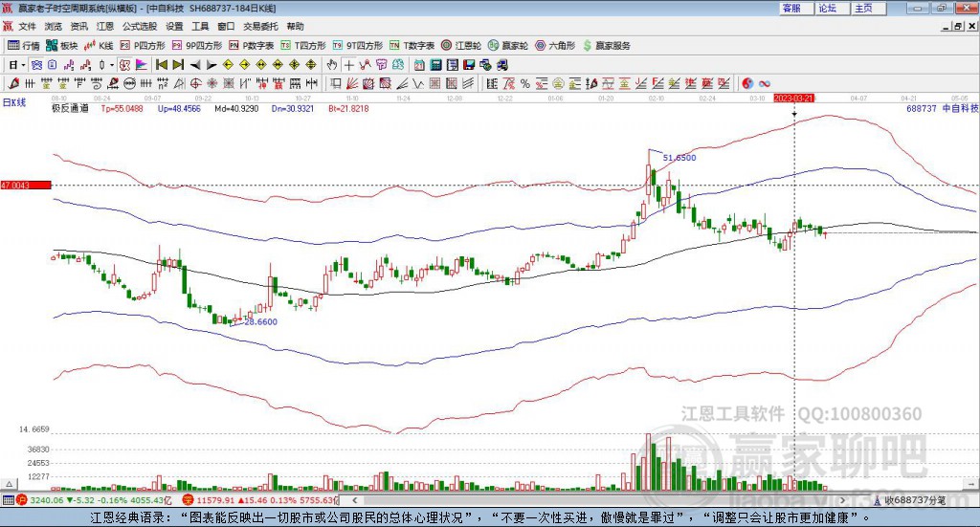The height and width of the screenshot is (527, 980).
Task: Click the 28.6600 low price label
Action: pyautogui.click(x=260, y=322)
